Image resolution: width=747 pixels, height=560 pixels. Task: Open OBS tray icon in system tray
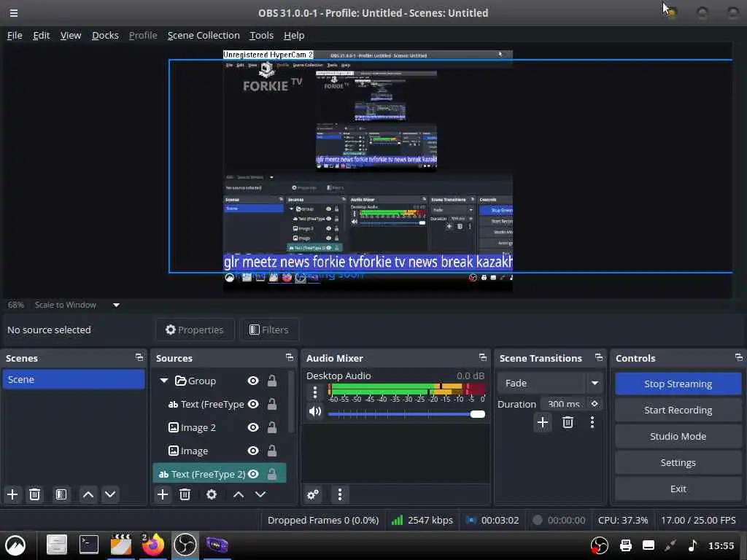(x=600, y=545)
